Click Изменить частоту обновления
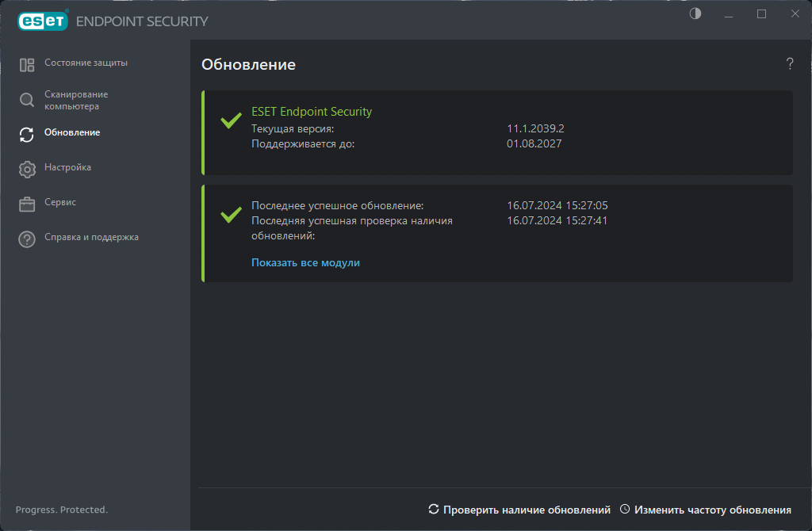 tap(713, 510)
